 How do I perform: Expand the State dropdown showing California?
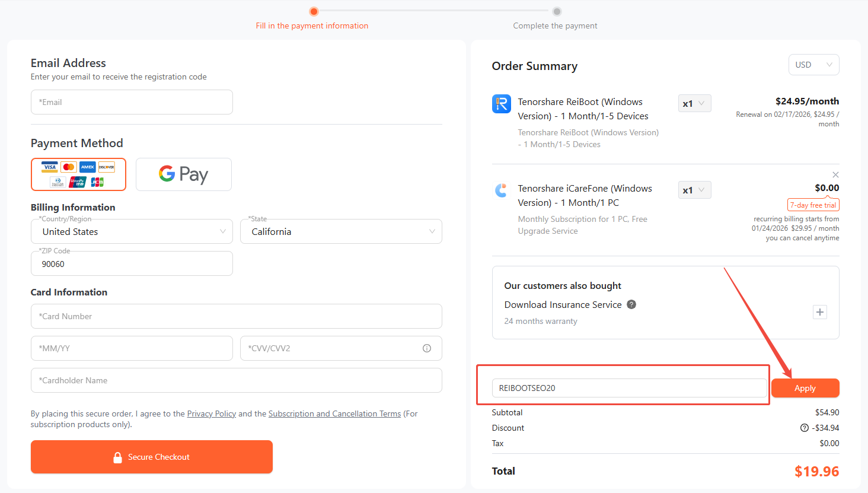pyautogui.click(x=341, y=231)
